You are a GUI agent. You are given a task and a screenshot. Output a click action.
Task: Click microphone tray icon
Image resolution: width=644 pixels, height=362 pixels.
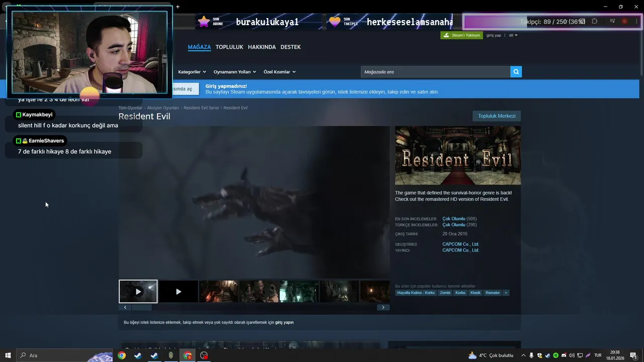coord(531,355)
